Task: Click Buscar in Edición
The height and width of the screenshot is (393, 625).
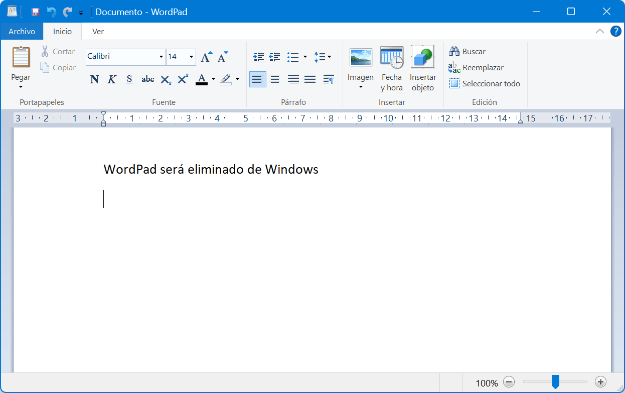Action: pyautogui.click(x=467, y=51)
